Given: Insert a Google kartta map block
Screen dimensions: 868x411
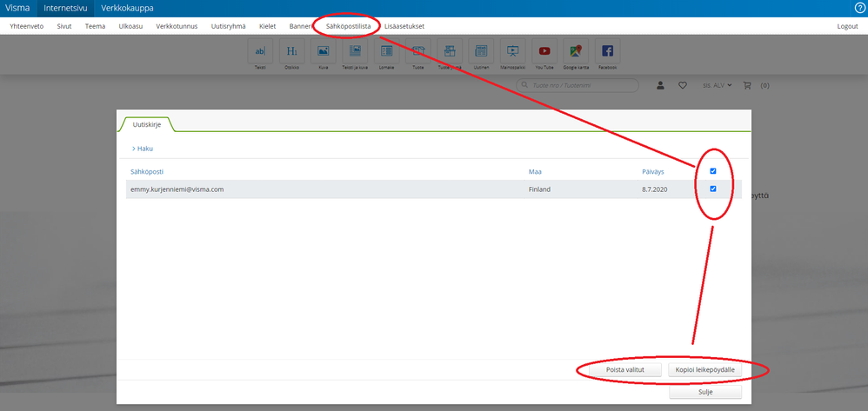Looking at the screenshot, I should (x=576, y=51).
